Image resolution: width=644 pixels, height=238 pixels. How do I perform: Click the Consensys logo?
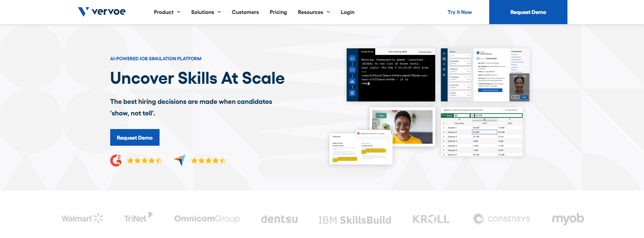[x=501, y=219]
